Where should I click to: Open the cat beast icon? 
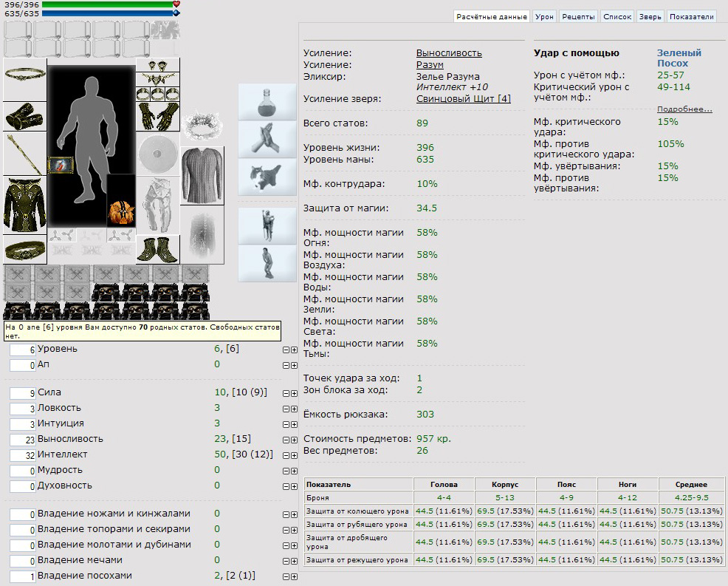point(267,177)
